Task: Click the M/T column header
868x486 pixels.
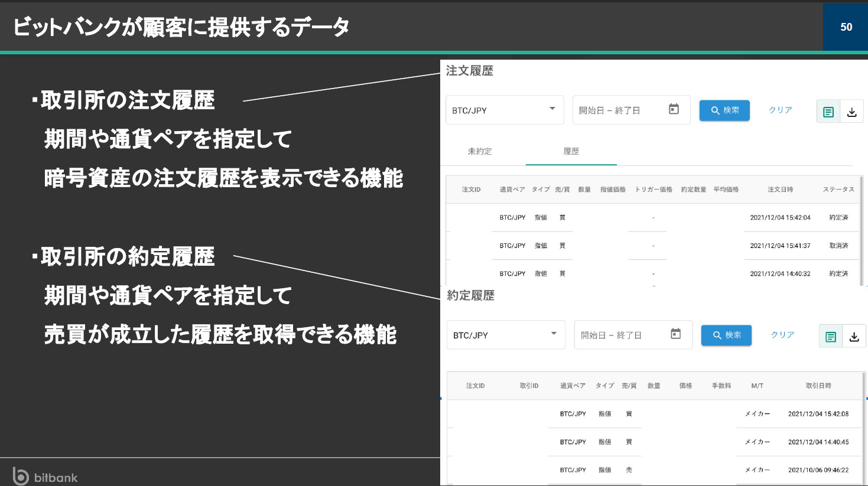Action: pos(758,386)
